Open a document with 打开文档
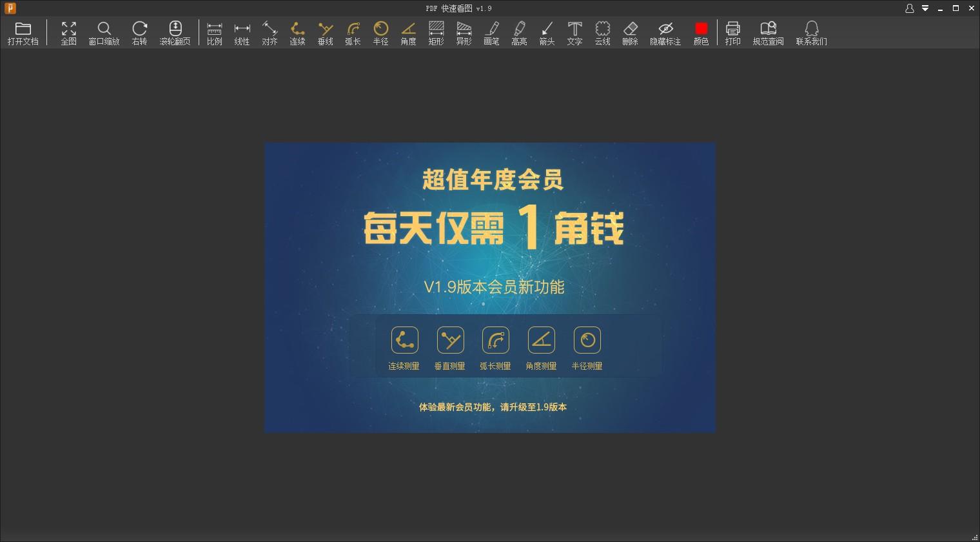Viewport: 980px width, 542px height. [23, 34]
